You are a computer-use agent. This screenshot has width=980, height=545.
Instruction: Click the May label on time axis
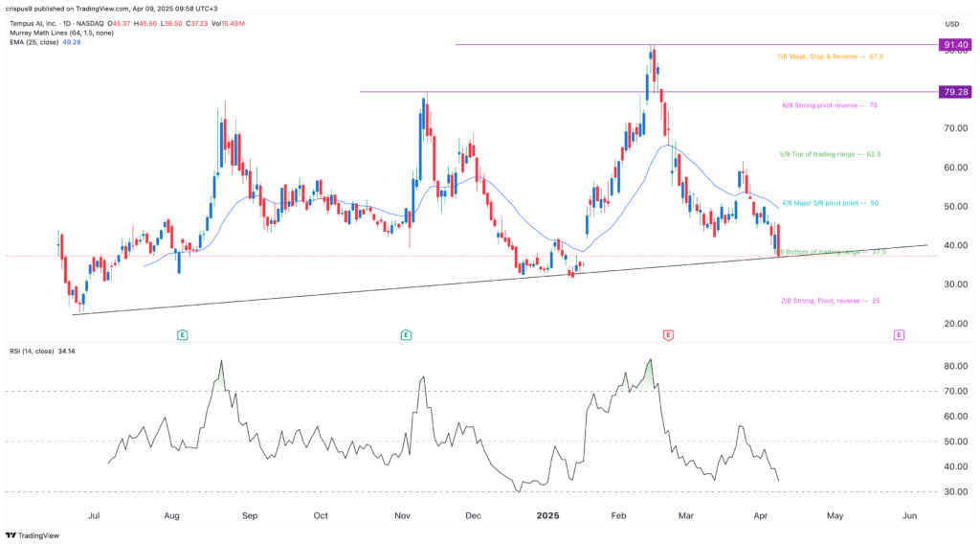click(x=835, y=515)
